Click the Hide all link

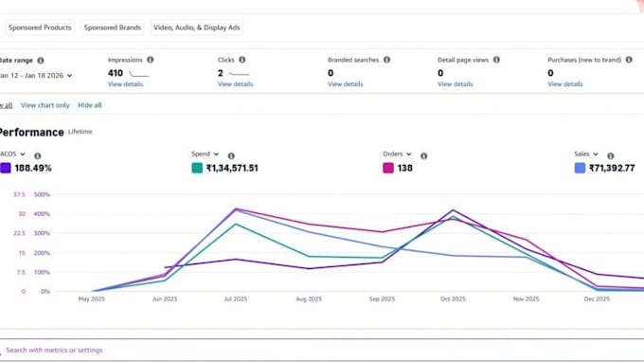pos(90,105)
